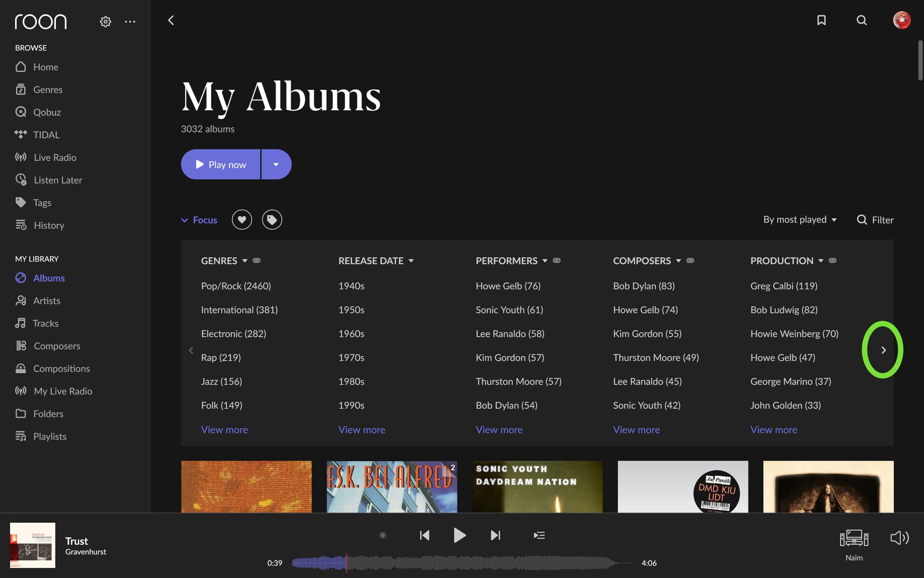Open the settings gear icon
924x578 pixels.
tap(105, 22)
